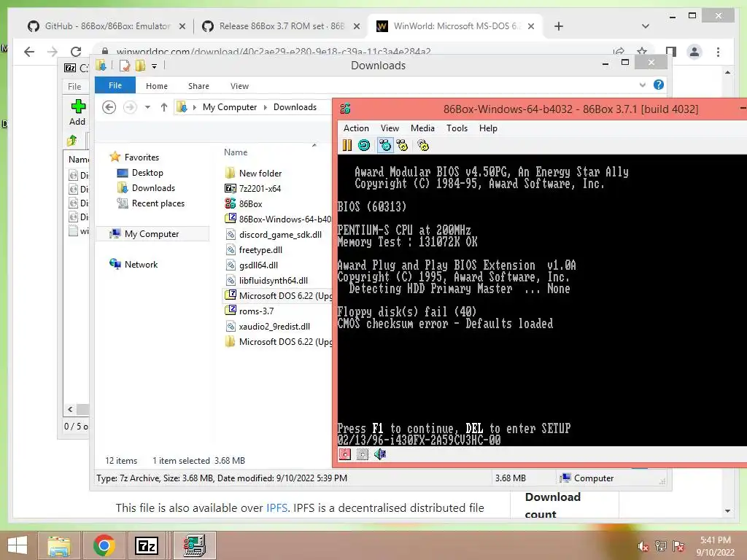Sort files by the Name column header

coord(236,152)
